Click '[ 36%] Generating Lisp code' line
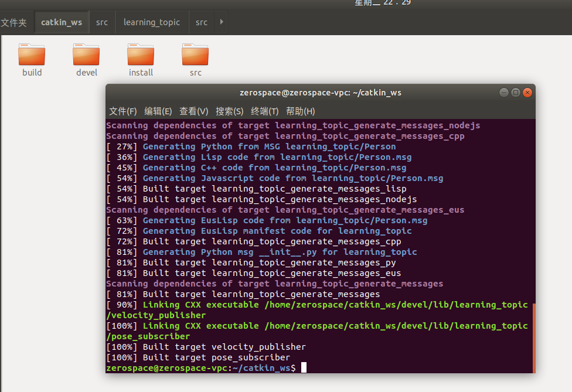This screenshot has height=392, width=572. 259,157
